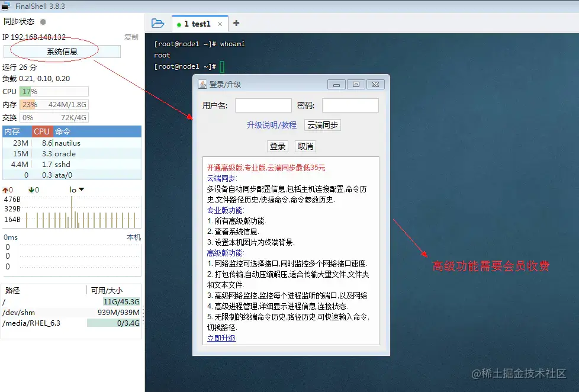Click the green connection dot on test1 tab
Screen dimensions: 579x392
point(179,24)
